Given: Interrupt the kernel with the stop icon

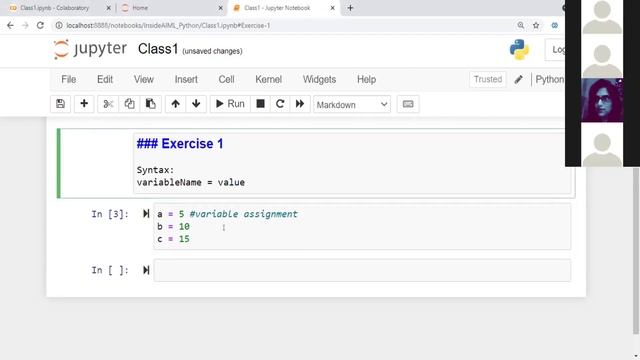Looking at the screenshot, I should tap(260, 104).
